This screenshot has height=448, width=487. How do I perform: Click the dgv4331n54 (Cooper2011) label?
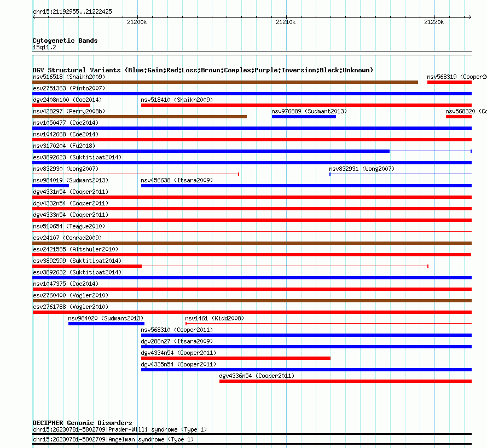tap(71, 192)
